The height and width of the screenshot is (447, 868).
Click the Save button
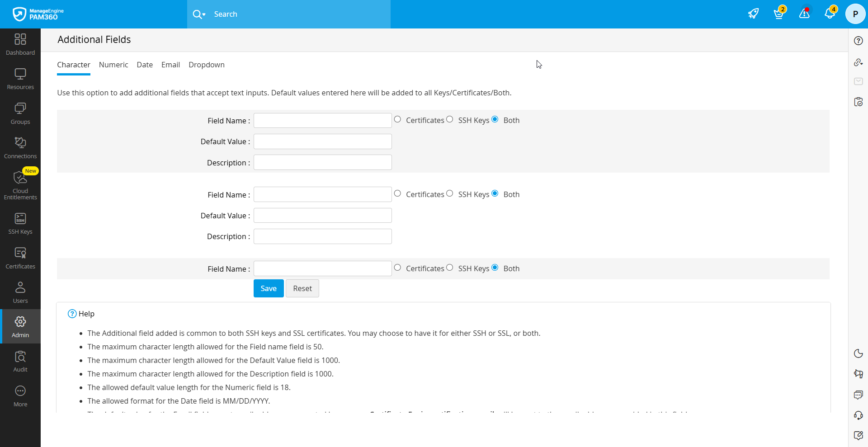click(x=269, y=288)
